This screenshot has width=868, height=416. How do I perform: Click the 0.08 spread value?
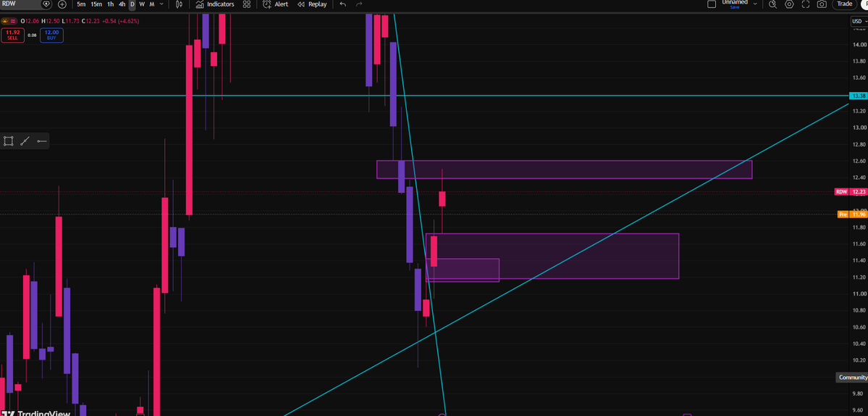click(x=32, y=36)
